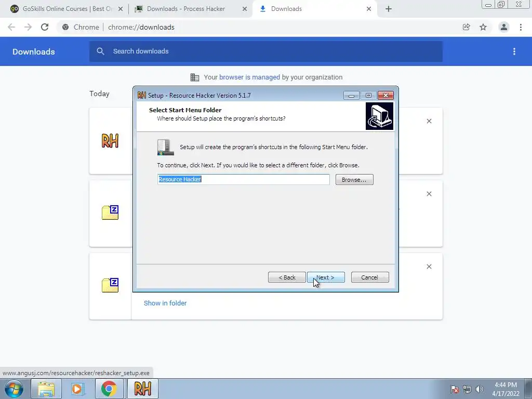The height and width of the screenshot is (399, 532).
Task: Remove the RH download entry from list
Action: point(429,121)
